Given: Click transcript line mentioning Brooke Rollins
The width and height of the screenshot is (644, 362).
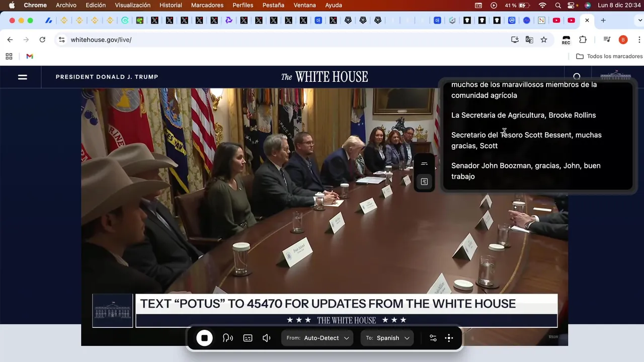Looking at the screenshot, I should (x=523, y=115).
